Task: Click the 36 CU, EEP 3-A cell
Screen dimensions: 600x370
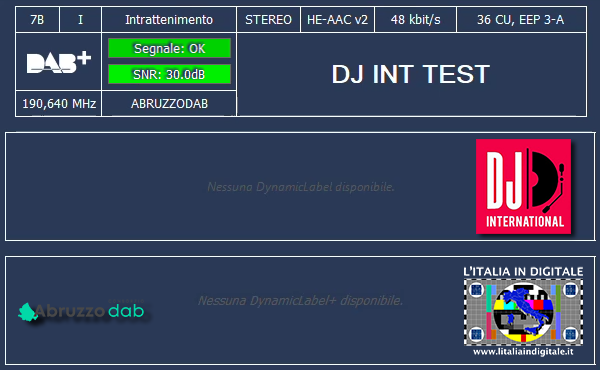Action: tap(521, 20)
